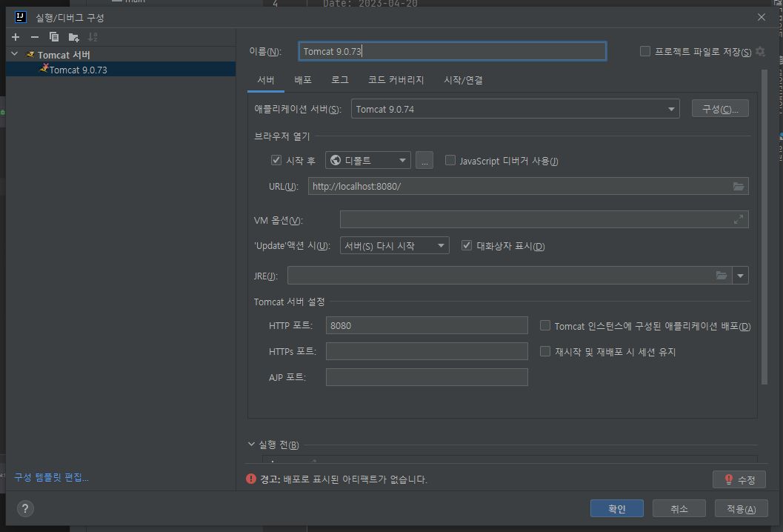Apply changes with 적용(A) button
Image resolution: width=783 pixels, height=532 pixels.
click(741, 508)
